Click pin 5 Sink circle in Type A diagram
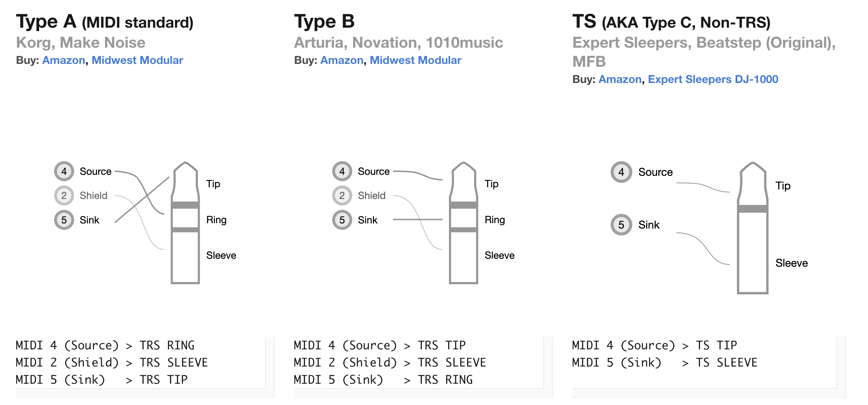868x405 pixels. pos(64,220)
